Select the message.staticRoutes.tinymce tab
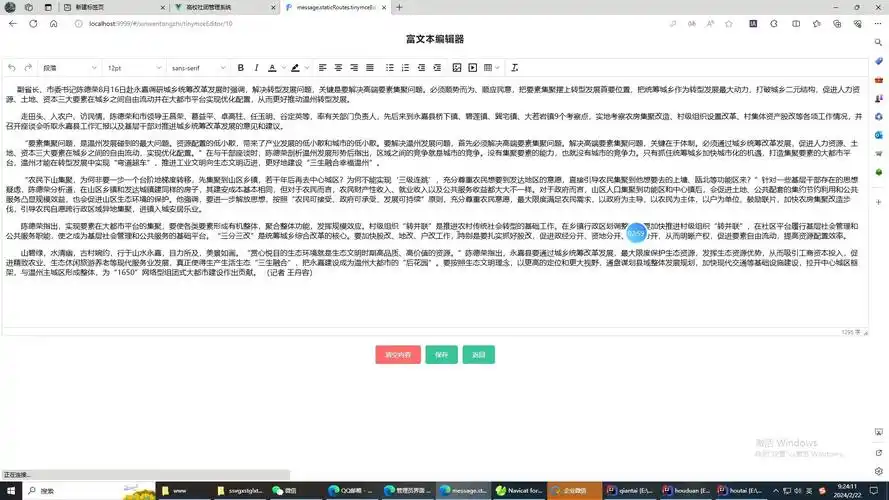The width and height of the screenshot is (889, 500). 335,7
